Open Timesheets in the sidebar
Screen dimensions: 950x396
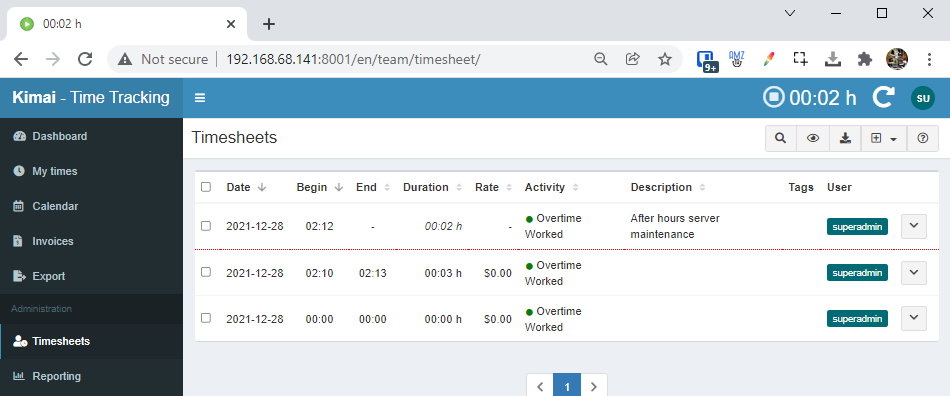91,341
